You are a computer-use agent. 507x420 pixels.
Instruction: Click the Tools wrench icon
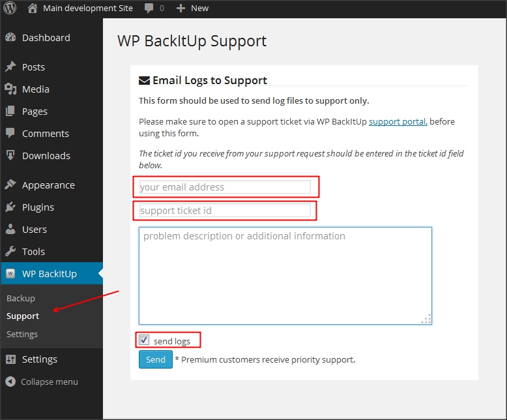10,252
